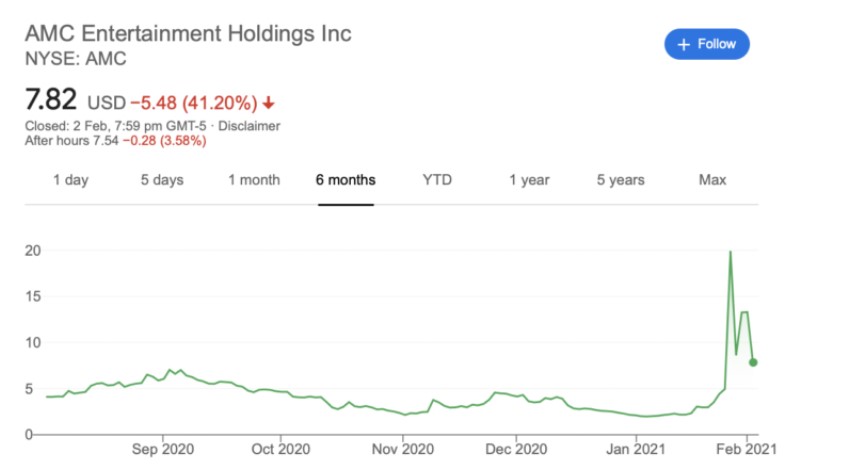The width and height of the screenshot is (855, 475).
Task: Open the 1 year chart view
Action: [529, 180]
